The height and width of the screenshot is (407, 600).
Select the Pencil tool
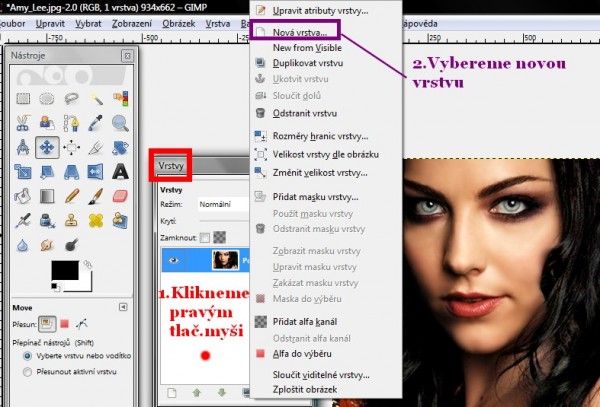click(x=71, y=196)
